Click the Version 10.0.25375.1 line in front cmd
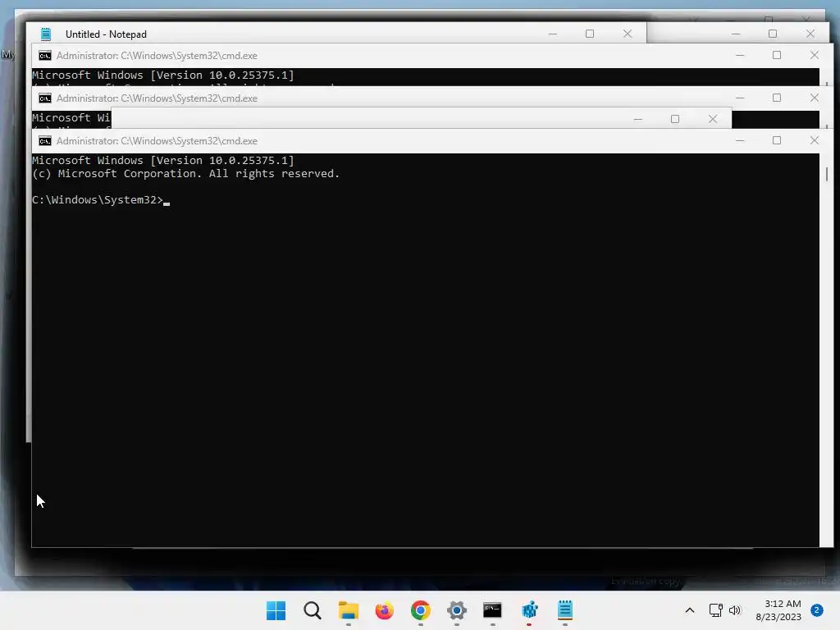The height and width of the screenshot is (630, 840). click(x=163, y=160)
